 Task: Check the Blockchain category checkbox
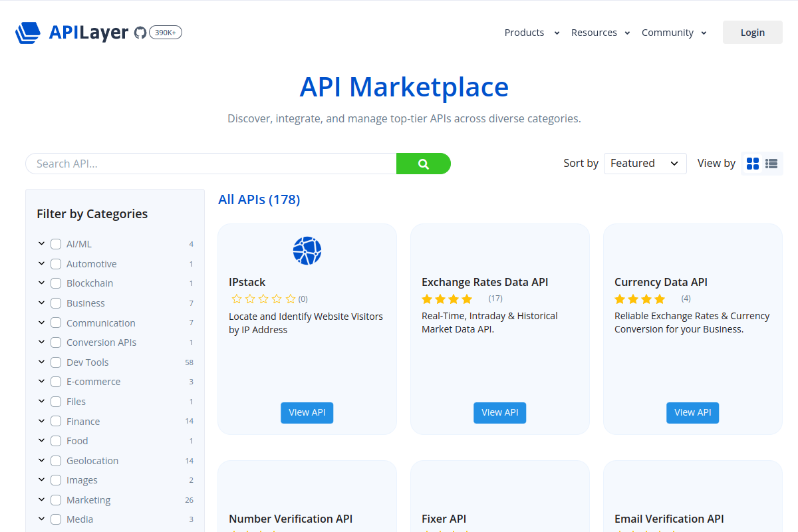click(56, 283)
